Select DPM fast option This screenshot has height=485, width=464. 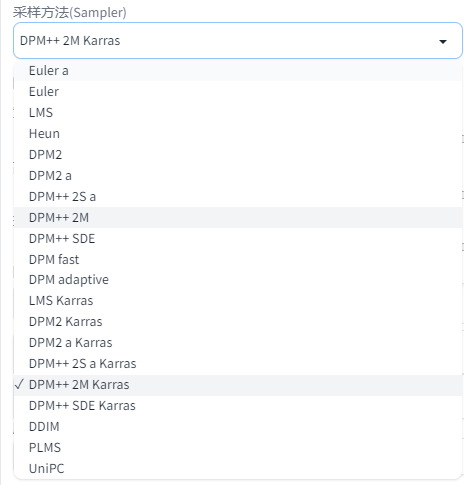[x=238, y=260]
